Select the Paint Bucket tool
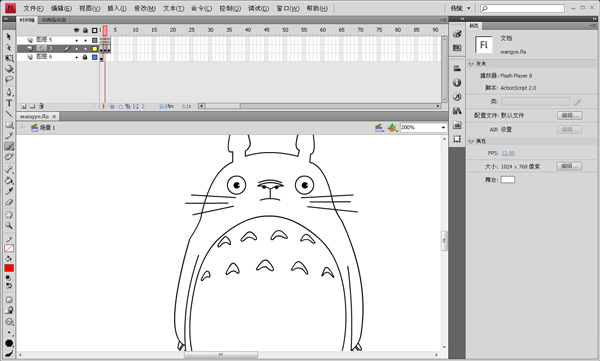 click(9, 181)
